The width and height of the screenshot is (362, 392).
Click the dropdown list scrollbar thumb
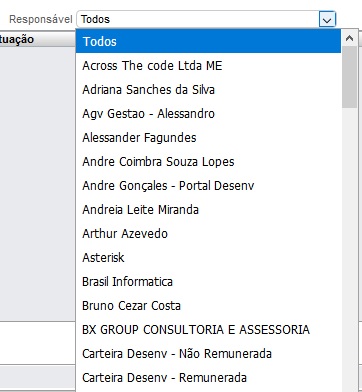pyautogui.click(x=349, y=77)
